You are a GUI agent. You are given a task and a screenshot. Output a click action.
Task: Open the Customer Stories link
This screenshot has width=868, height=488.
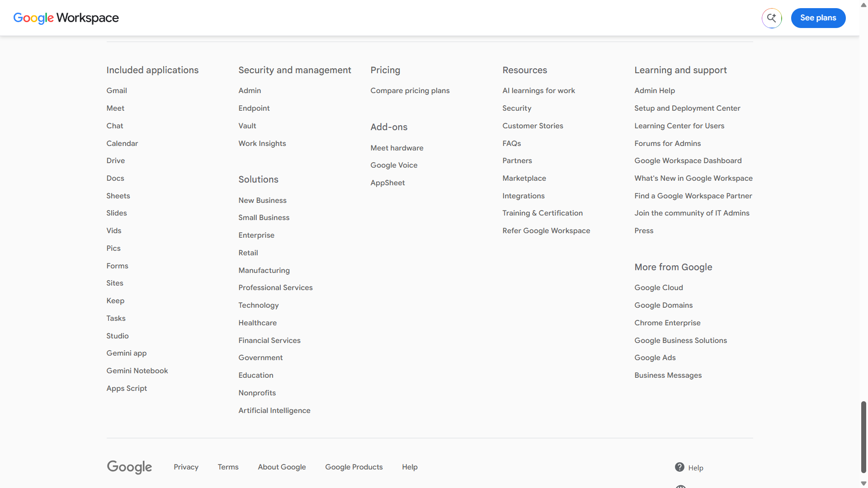pos(533,126)
